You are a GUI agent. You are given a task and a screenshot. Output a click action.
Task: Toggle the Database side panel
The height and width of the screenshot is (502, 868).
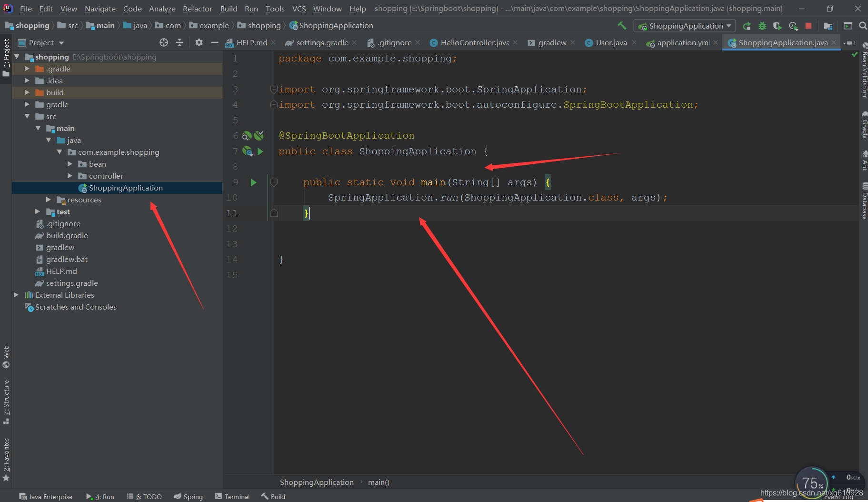tap(864, 201)
